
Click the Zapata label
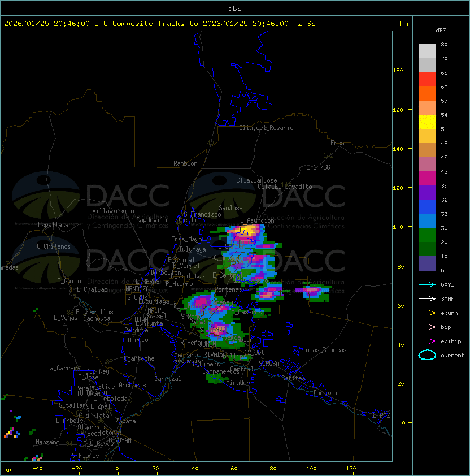point(125,421)
